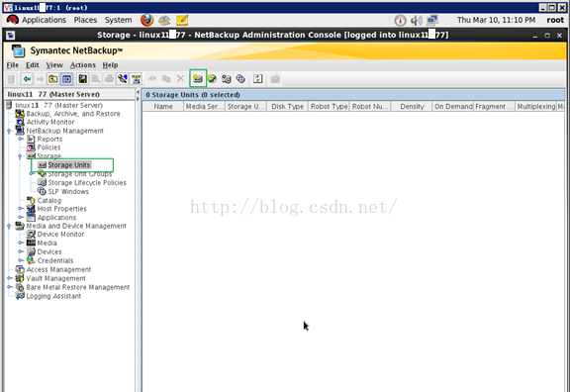The height and width of the screenshot is (392, 570).
Task: Click the root user label in panel
Action: [555, 20]
